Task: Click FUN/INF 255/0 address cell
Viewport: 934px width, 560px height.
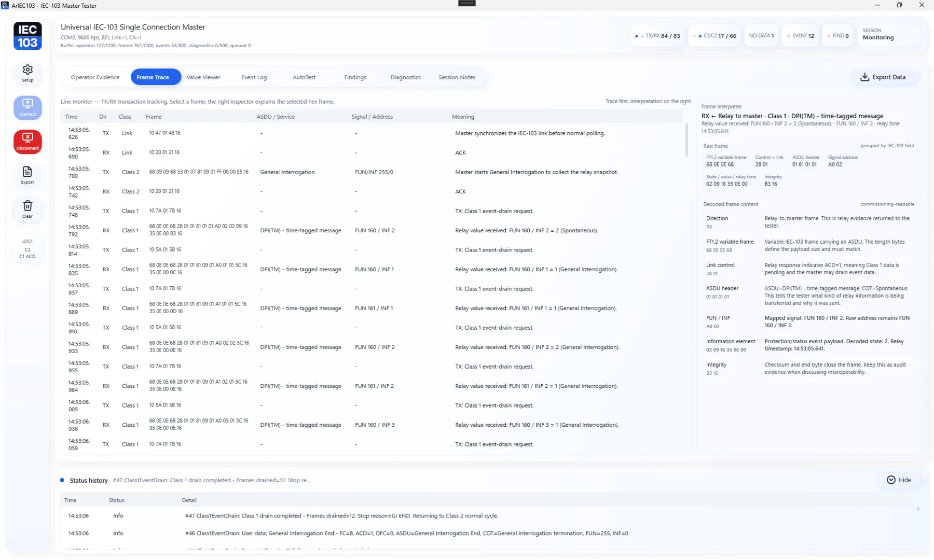Action: 374,172
